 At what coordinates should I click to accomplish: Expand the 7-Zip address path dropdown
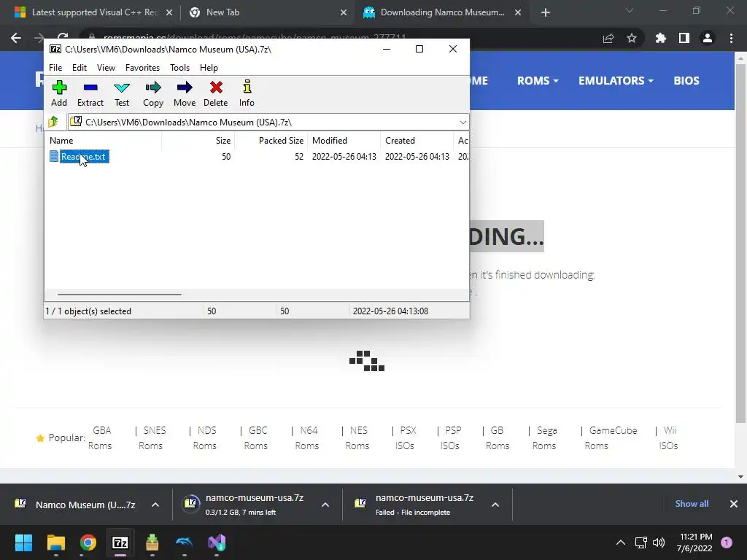click(462, 122)
